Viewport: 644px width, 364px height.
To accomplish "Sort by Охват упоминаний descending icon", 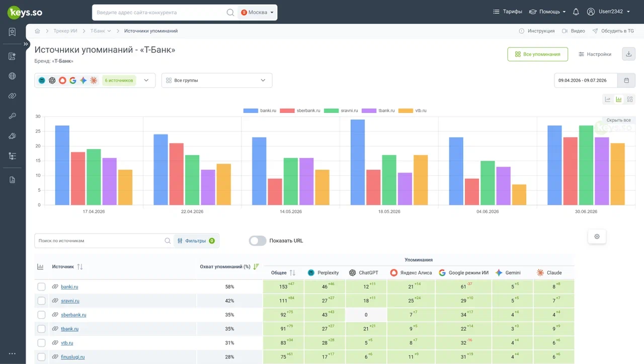I will [256, 267].
